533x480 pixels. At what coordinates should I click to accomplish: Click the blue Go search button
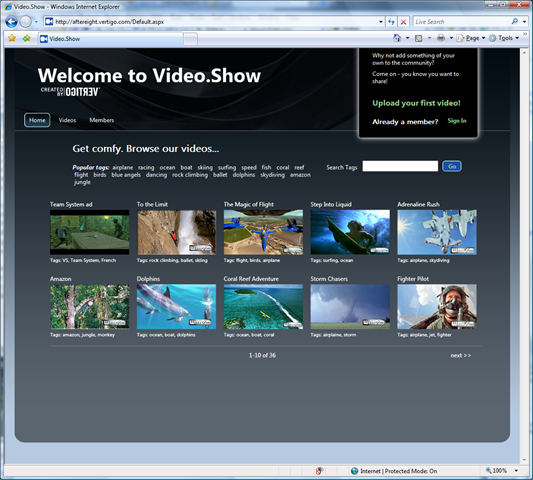click(452, 166)
